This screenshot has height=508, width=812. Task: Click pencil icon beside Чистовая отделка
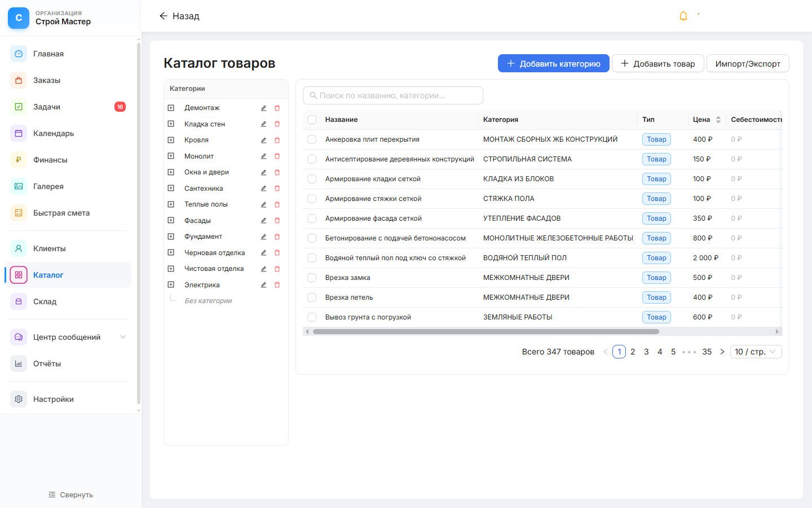[263, 269]
